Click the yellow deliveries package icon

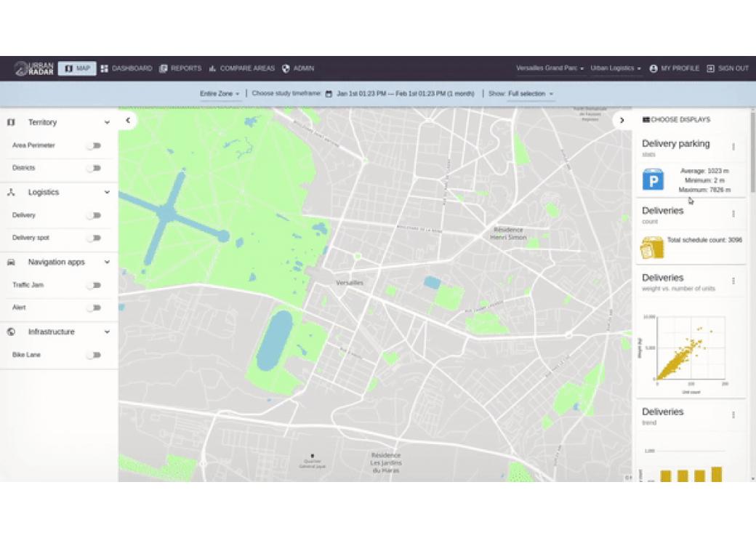(x=652, y=247)
